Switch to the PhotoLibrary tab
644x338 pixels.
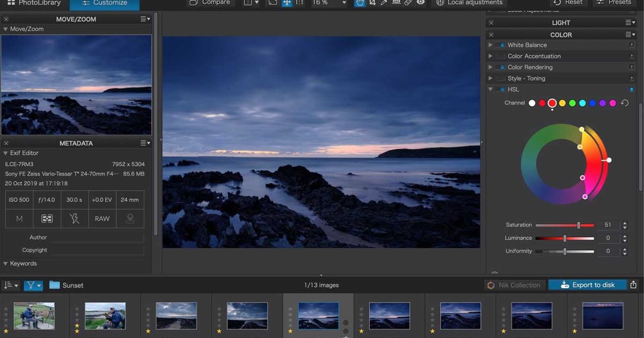[x=34, y=3]
